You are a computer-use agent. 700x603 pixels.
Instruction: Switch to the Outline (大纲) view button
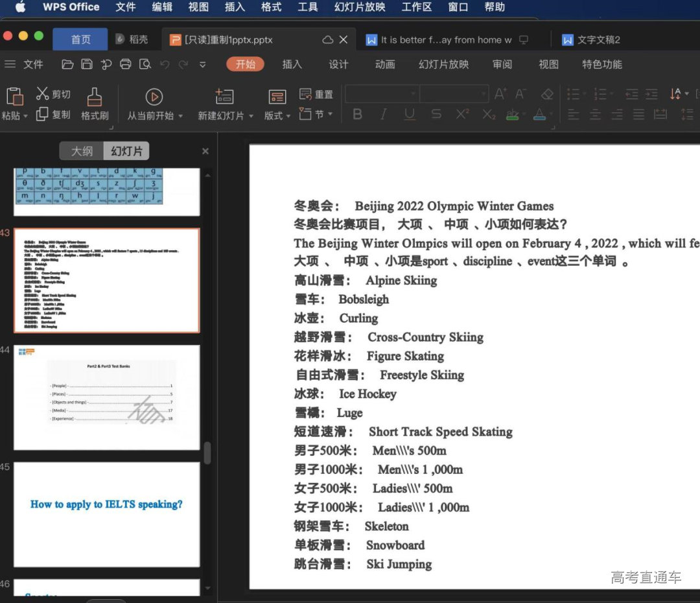click(82, 151)
